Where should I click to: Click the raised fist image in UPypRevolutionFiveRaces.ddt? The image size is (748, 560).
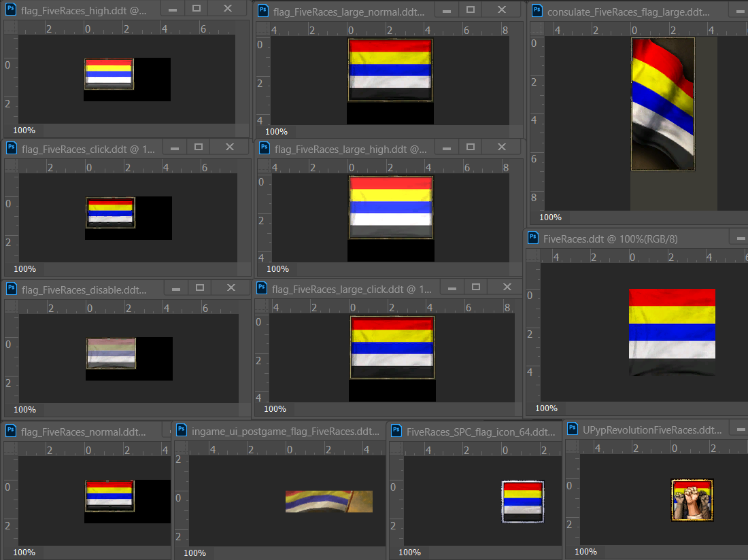coord(692,502)
